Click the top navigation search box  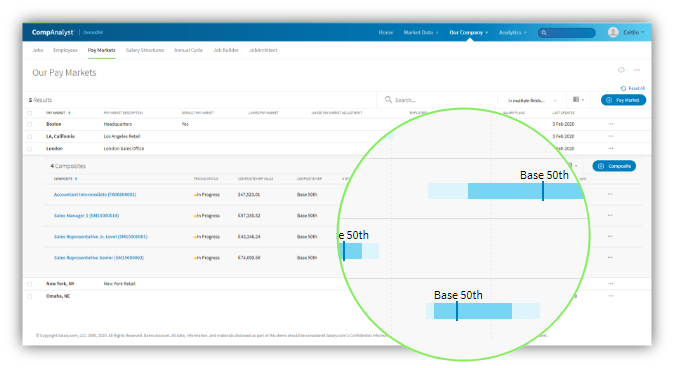point(567,33)
